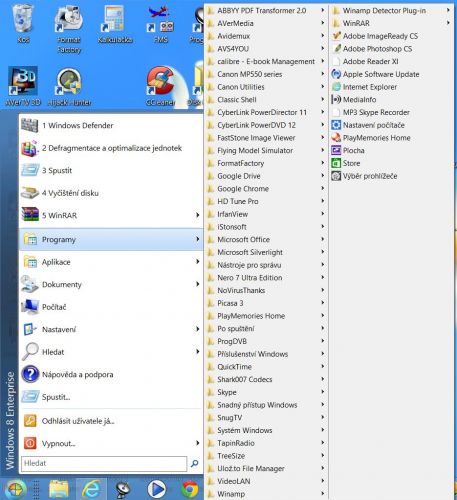
Task: Open 4 Vyčištění disku
Action: pos(111,193)
